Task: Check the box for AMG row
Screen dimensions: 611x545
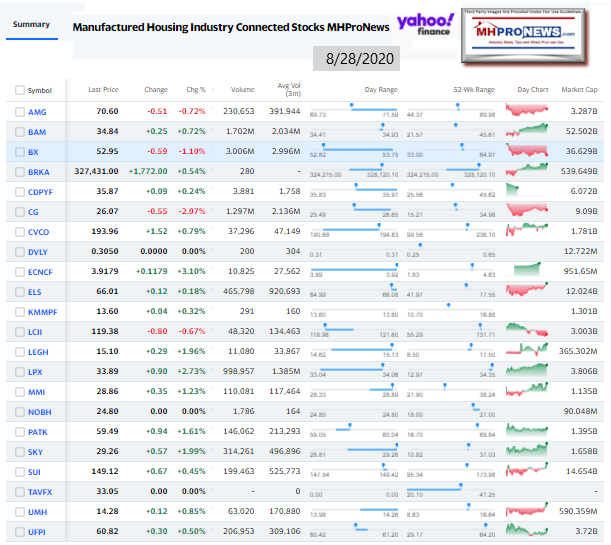Action: click(20, 112)
